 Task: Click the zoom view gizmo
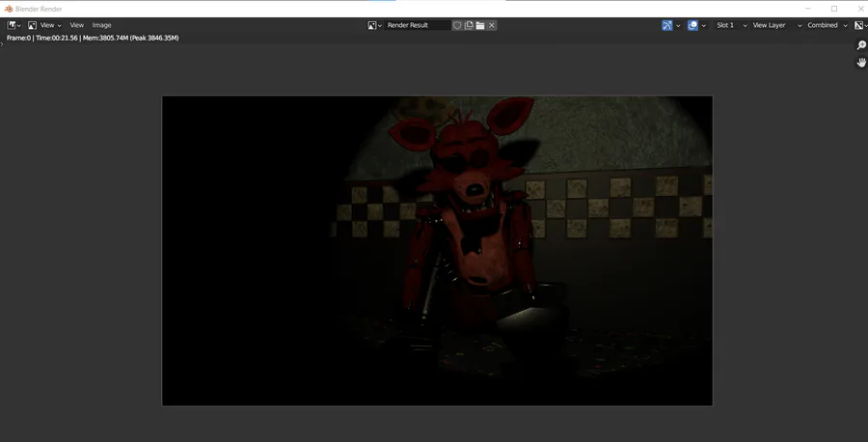coord(861,45)
